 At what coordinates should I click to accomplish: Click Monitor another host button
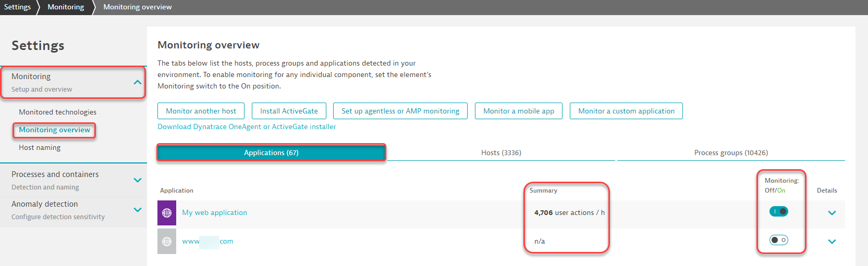[201, 111]
